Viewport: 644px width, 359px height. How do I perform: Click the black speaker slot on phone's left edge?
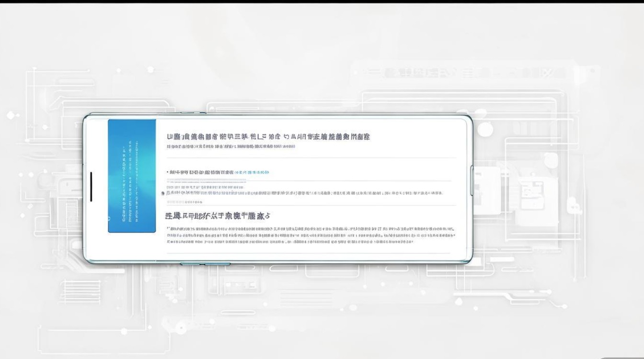91,187
